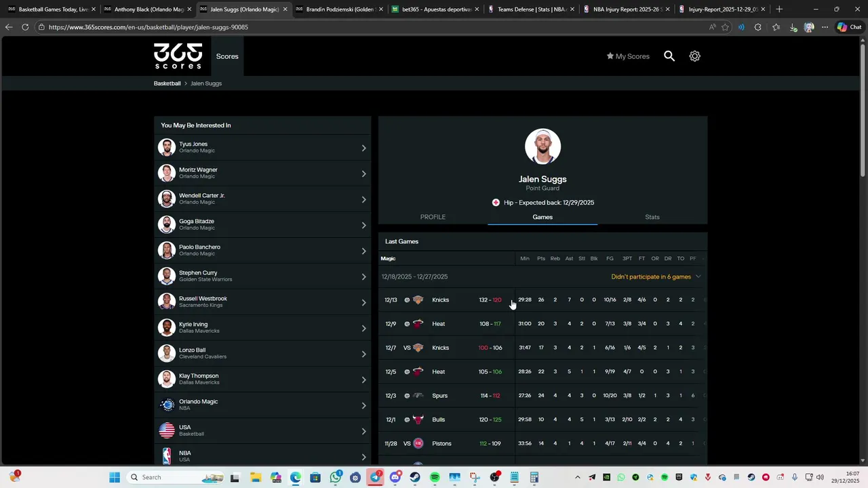The image size is (868, 488).
Task: Click Klay Thompson player link
Action: 262,379
